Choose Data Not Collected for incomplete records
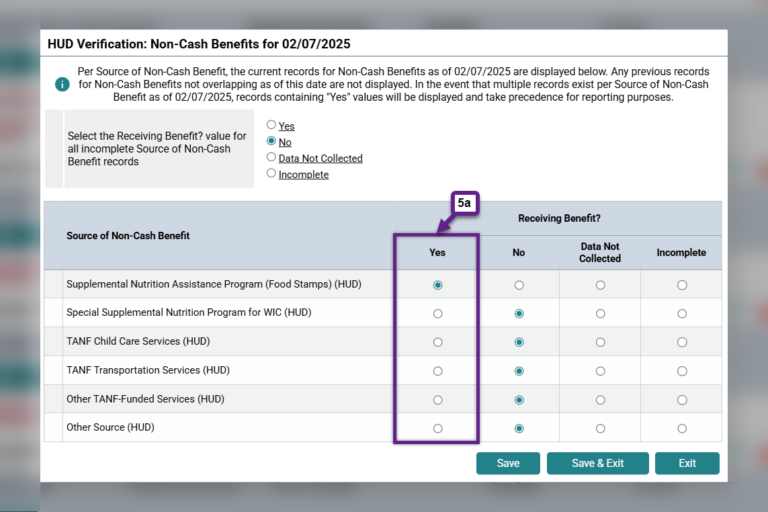The width and height of the screenshot is (768, 512). pos(271,157)
